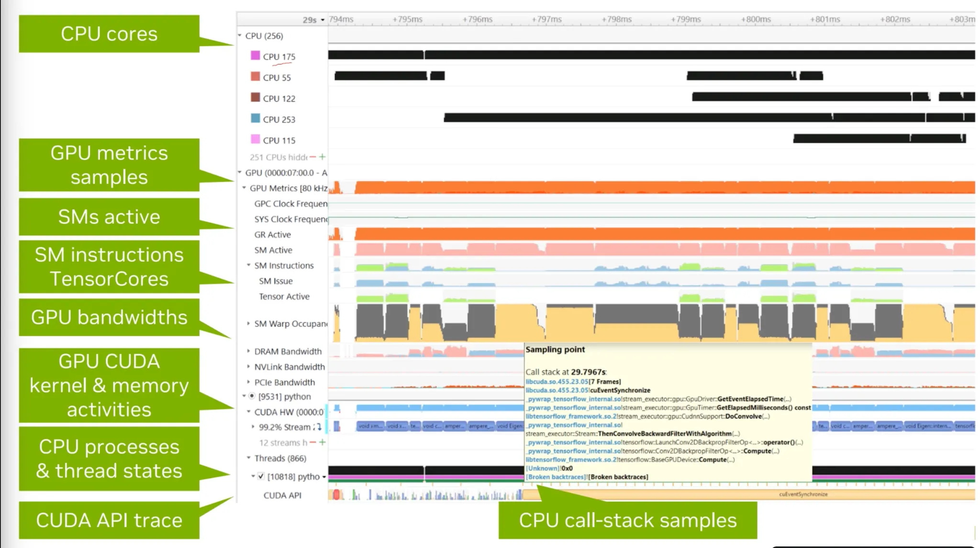
Task: Open dropdown arrow after [10818] python thread
Action: 324,477
